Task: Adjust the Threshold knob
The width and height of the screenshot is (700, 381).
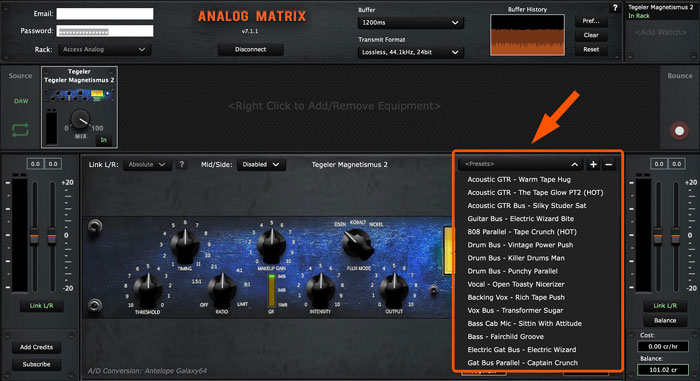Action: [x=147, y=289]
